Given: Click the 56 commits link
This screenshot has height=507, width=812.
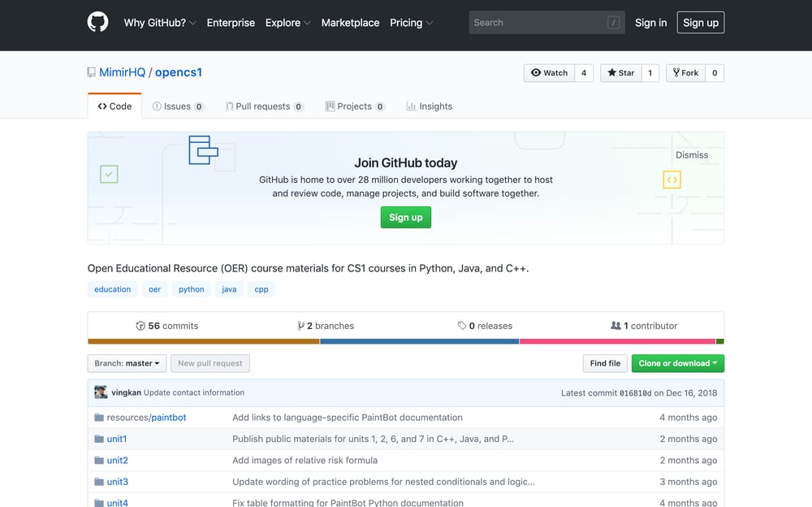Looking at the screenshot, I should point(167,326).
